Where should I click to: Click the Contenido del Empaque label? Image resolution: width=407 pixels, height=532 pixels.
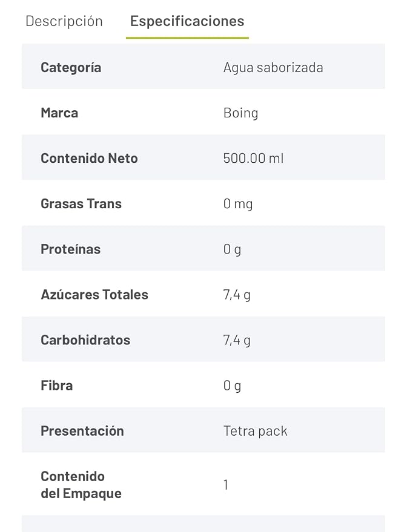coord(81,485)
